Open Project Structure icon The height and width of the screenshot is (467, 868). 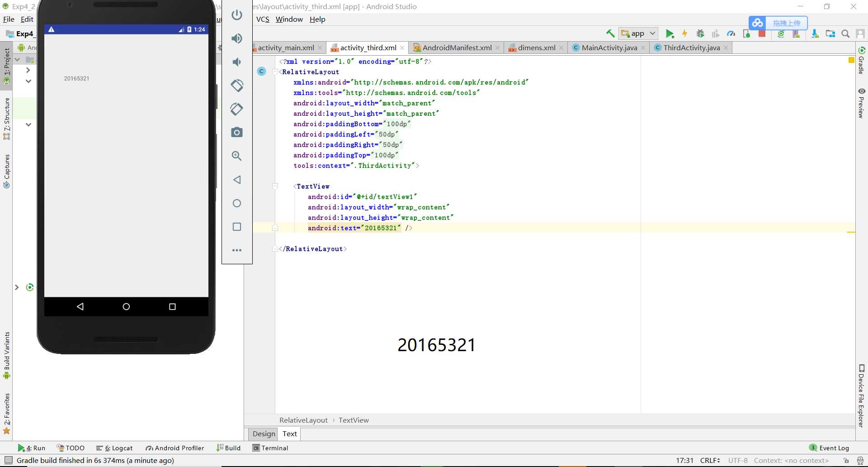point(830,33)
